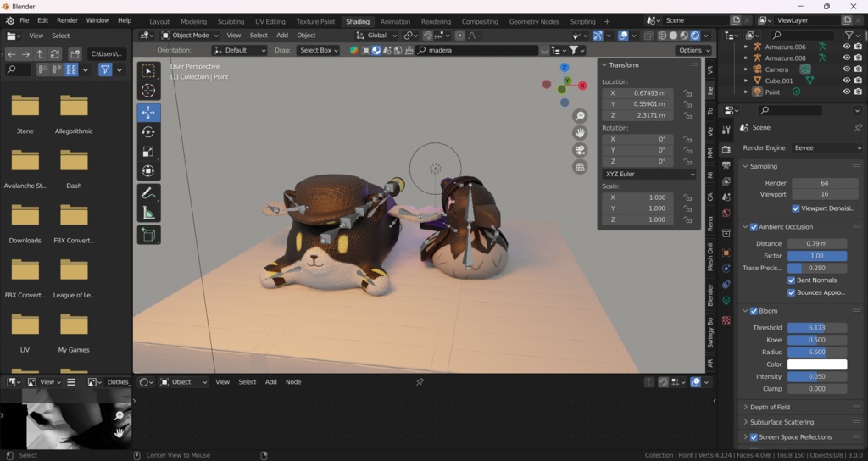Toggle Viewport Denoising checkbox

(x=796, y=208)
